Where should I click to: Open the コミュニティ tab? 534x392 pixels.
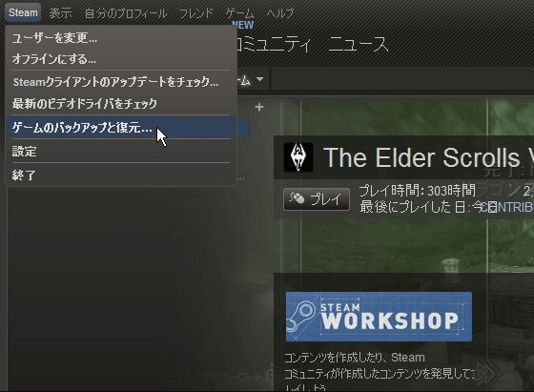click(x=275, y=44)
